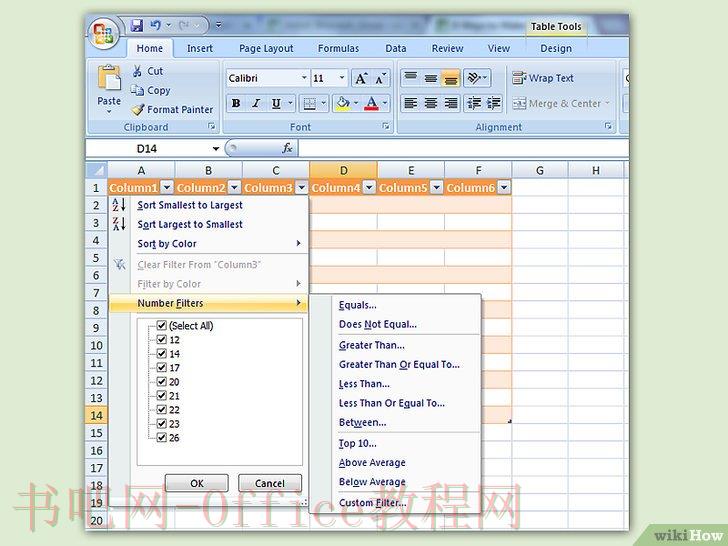728x546 pixels.
Task: Expand the Name Box dropdown arrow
Action: point(216,149)
